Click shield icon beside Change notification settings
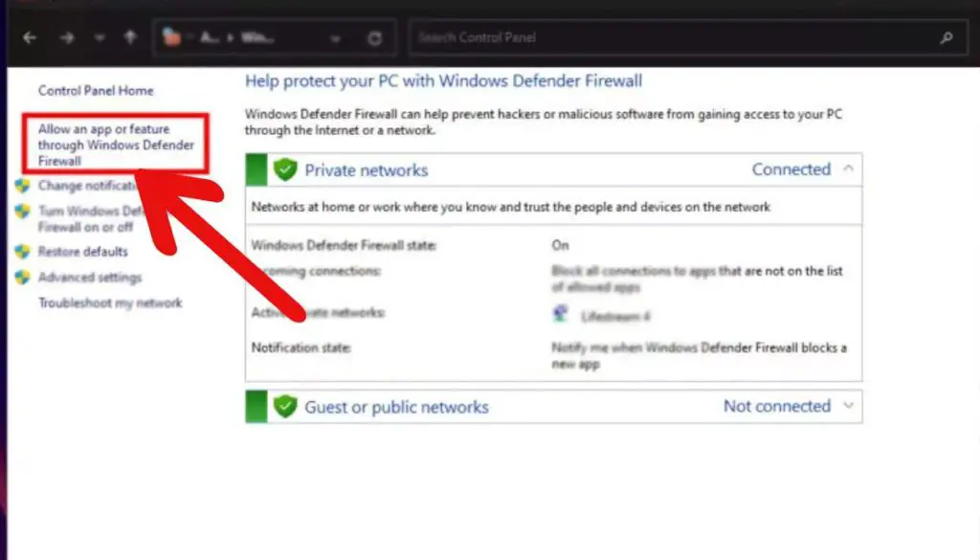Image resolution: width=980 pixels, height=560 pixels. point(23,186)
